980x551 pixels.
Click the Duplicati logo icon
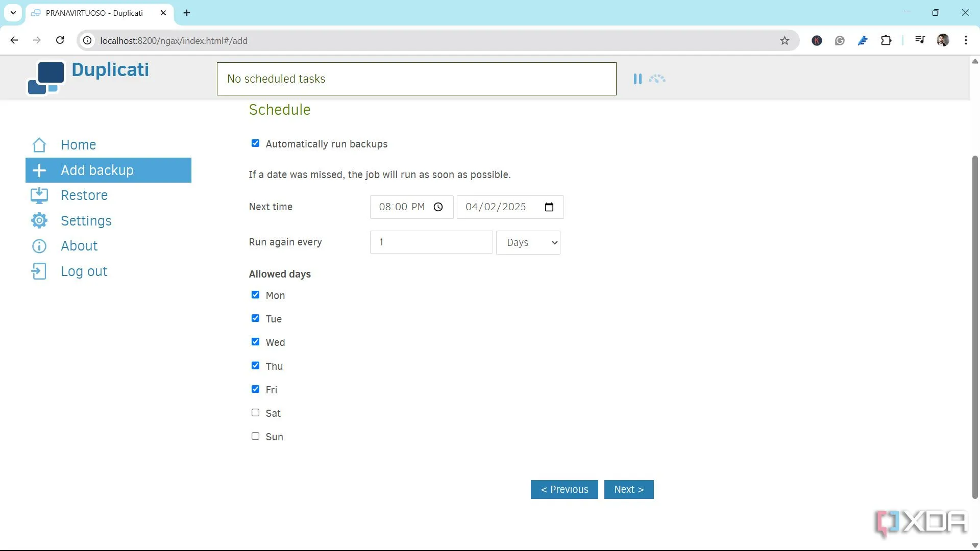46,78
